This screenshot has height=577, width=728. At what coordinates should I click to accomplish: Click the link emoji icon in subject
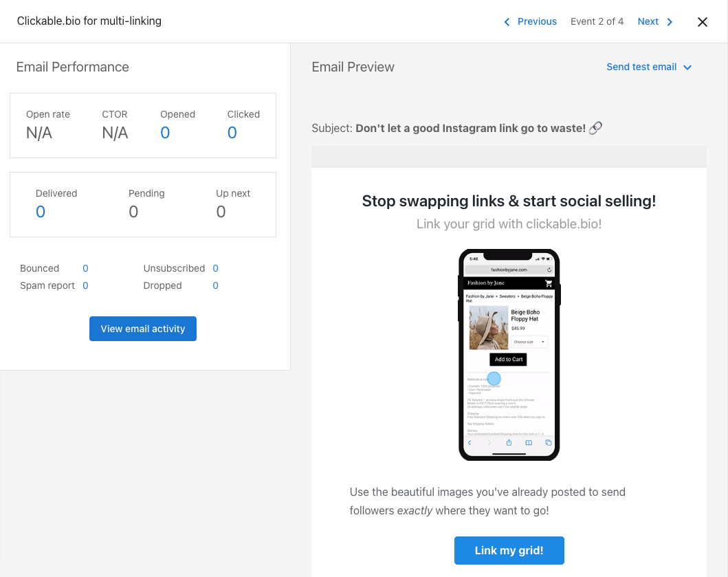pyautogui.click(x=596, y=128)
